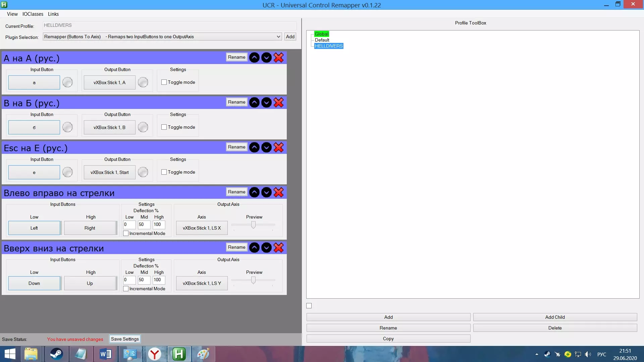The width and height of the screenshot is (644, 362).
Task: Move the "А на А (рус.)" plugin down
Action: click(x=266, y=58)
